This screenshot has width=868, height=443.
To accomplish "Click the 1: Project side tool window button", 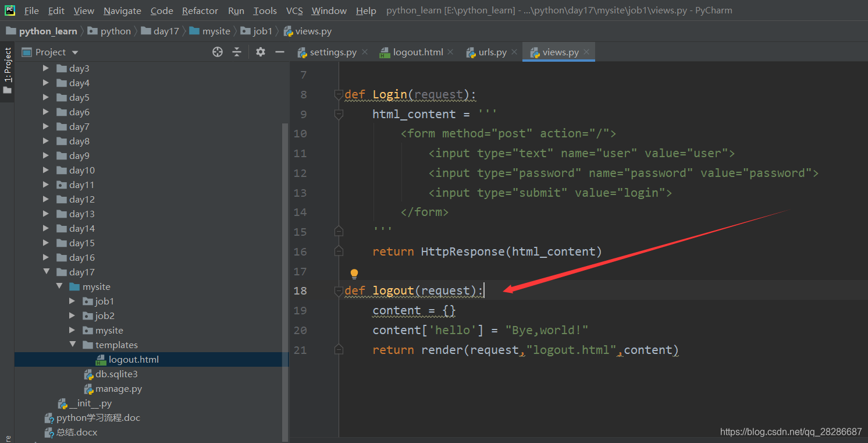I will [x=8, y=72].
